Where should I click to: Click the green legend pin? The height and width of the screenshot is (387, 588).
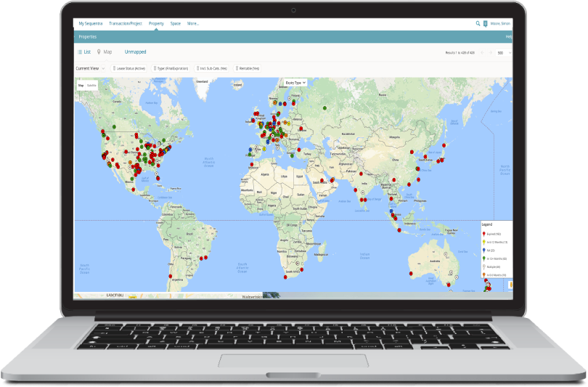(x=483, y=258)
